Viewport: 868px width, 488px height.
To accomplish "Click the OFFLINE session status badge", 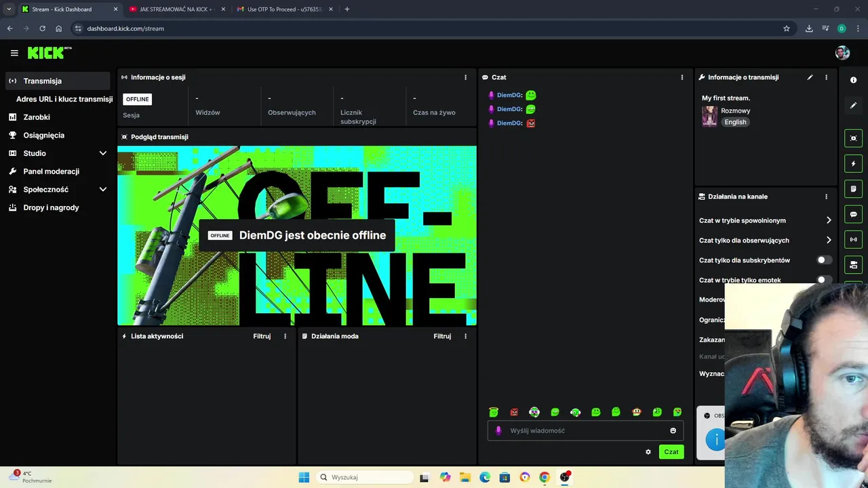I will [x=137, y=99].
